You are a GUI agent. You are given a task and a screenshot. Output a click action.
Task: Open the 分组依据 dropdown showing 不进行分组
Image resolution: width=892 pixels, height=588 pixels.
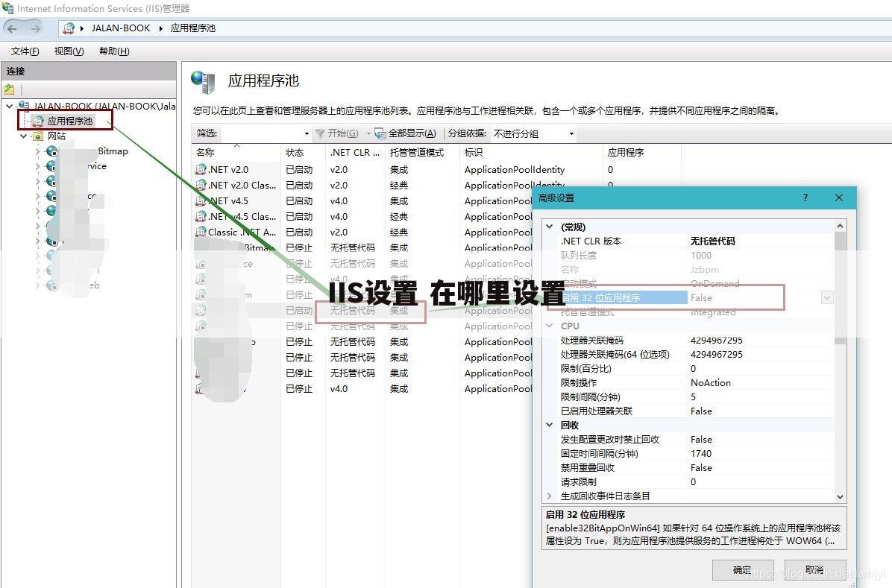click(571, 133)
